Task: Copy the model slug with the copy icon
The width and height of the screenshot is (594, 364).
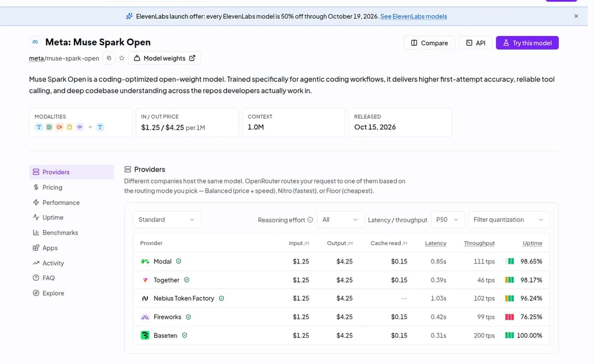Action: [109, 58]
